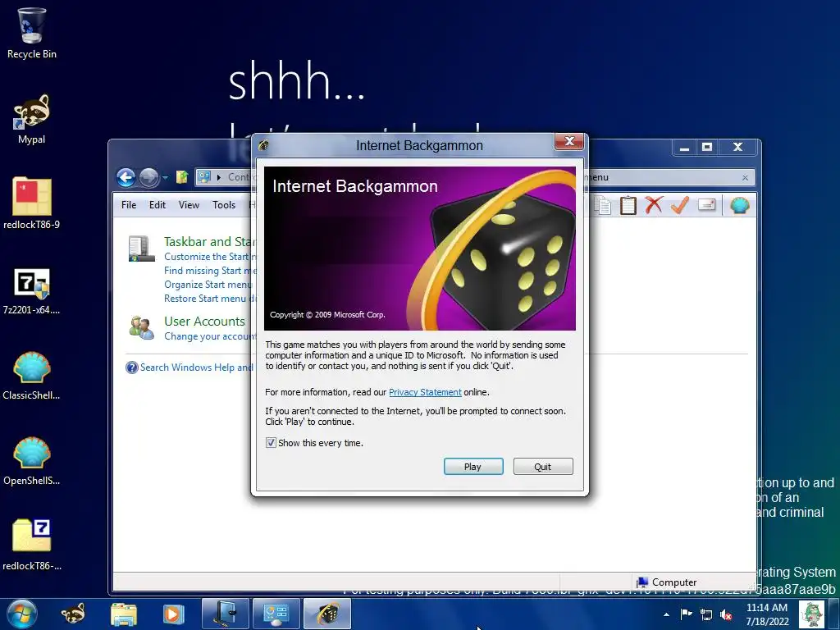Open the View menu in the Control Panel window

point(189,204)
